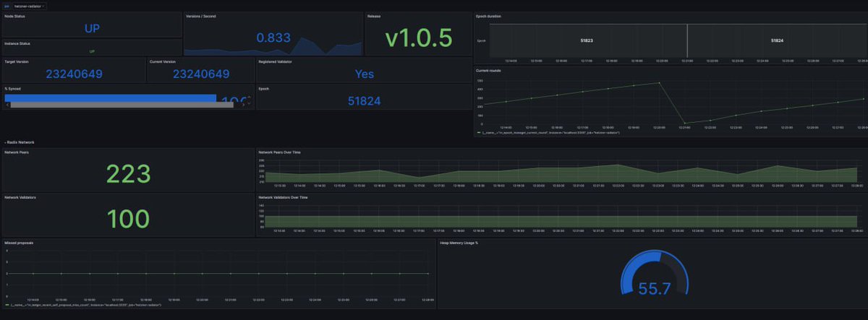Screen dimensions: 868x320
Task: Click the v1.0.5 release value
Action: pos(418,37)
